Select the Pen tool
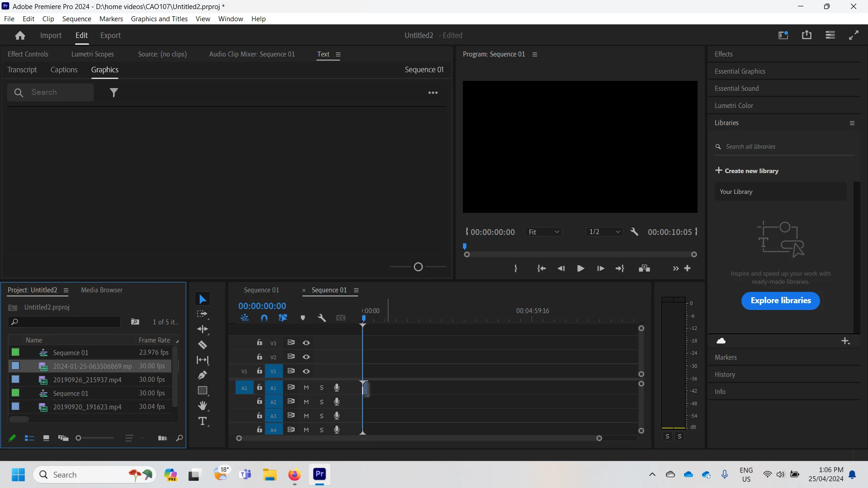Viewport: 868px width, 488px height. pos(203,375)
